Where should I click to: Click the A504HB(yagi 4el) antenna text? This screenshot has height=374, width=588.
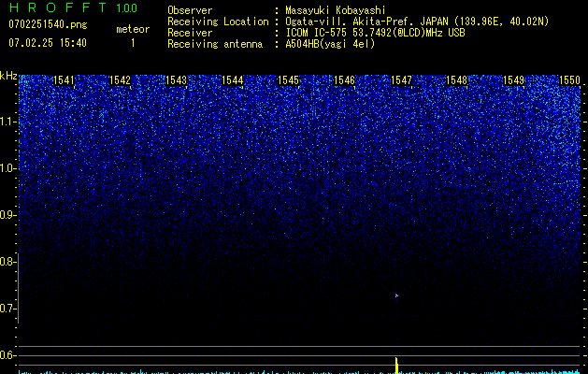[330, 44]
